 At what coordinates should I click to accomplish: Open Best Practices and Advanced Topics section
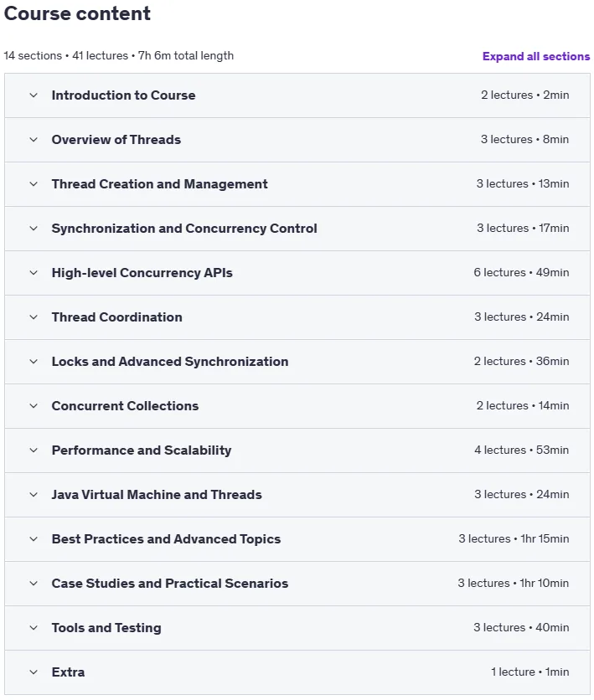[166, 539]
